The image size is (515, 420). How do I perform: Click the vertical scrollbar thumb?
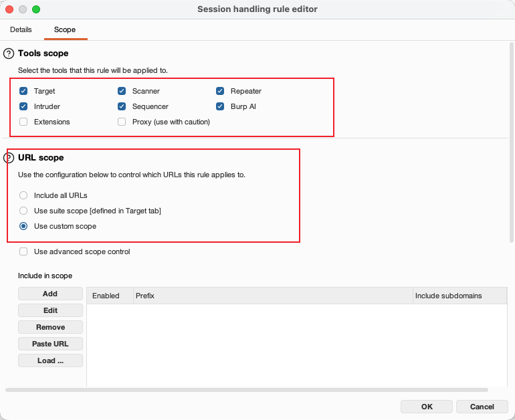click(x=512, y=142)
